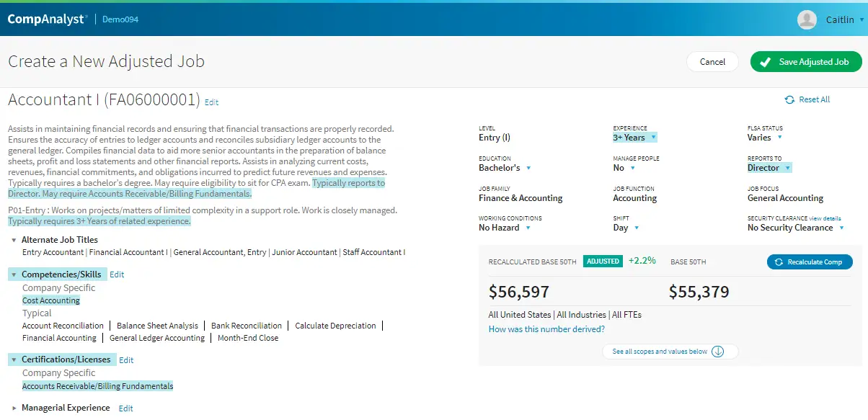The width and height of the screenshot is (868, 420).
Task: Click the Cost Accounting skill
Action: click(x=51, y=300)
